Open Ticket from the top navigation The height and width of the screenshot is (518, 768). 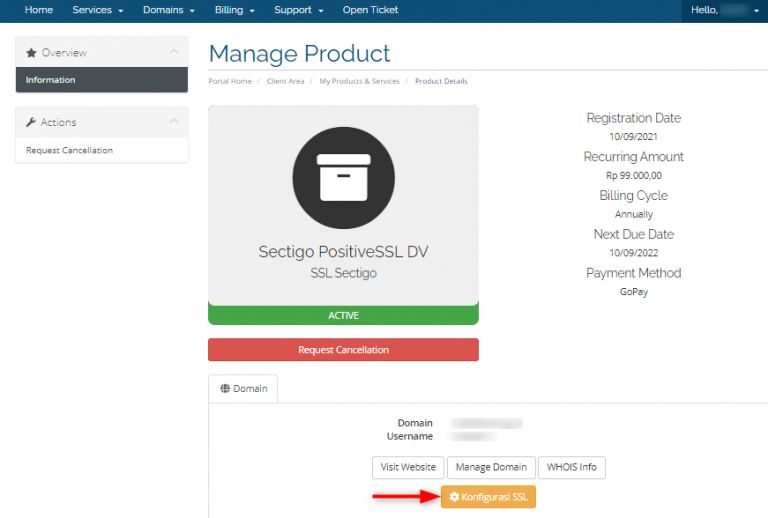tap(370, 10)
